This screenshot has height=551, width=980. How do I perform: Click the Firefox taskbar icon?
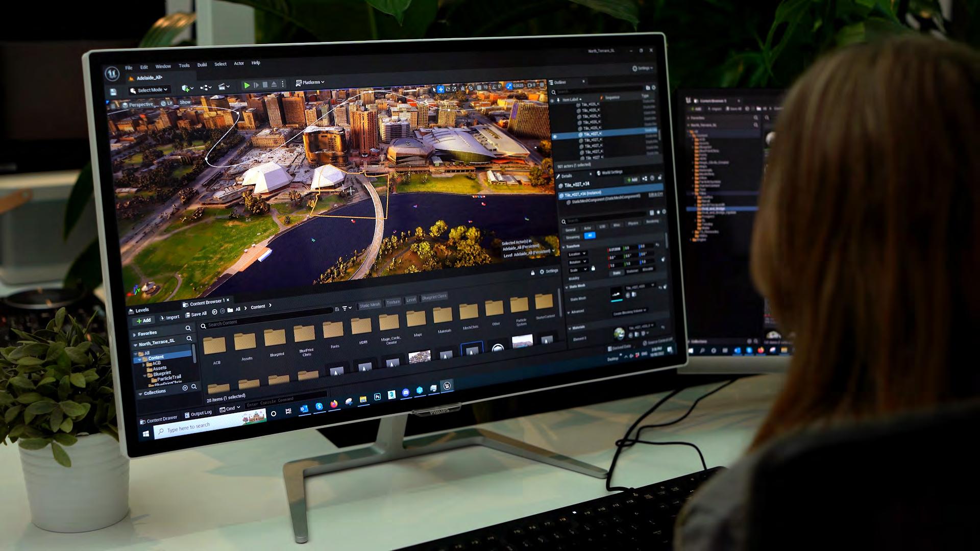pos(334,404)
